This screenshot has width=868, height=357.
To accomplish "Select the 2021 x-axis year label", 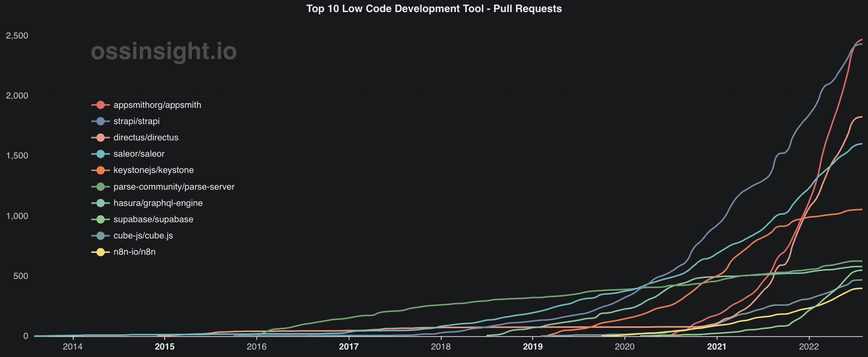I will (x=717, y=347).
